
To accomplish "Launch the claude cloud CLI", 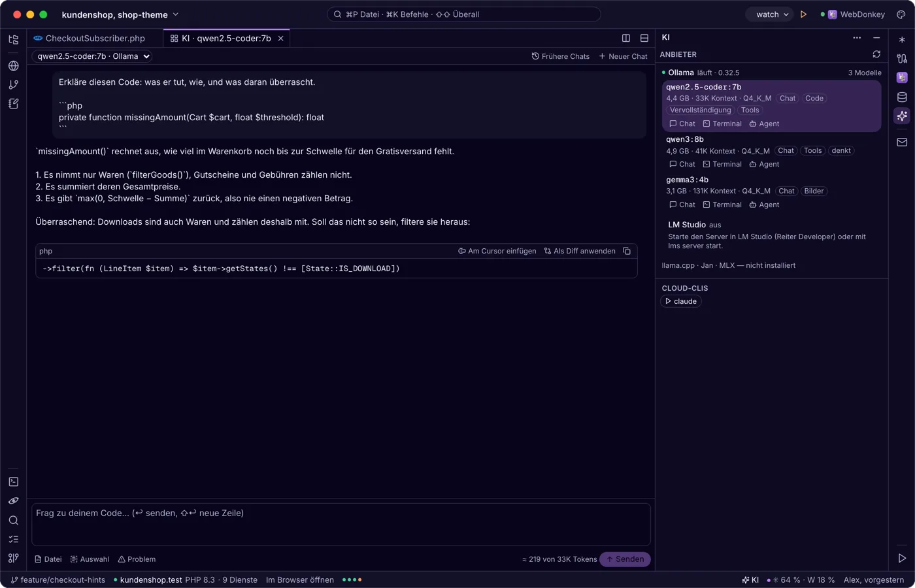I will point(680,301).
